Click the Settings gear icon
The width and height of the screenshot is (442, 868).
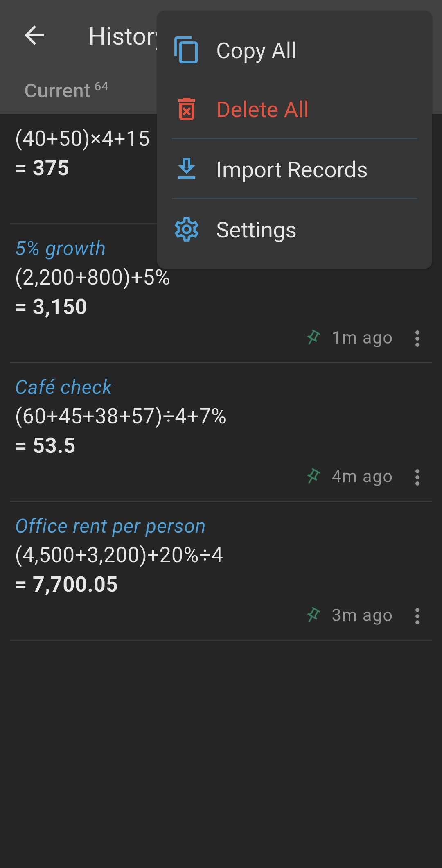tap(187, 230)
